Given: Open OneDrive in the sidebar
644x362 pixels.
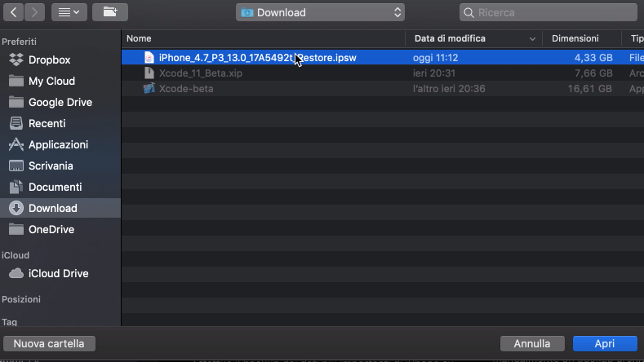Looking at the screenshot, I should 51,229.
